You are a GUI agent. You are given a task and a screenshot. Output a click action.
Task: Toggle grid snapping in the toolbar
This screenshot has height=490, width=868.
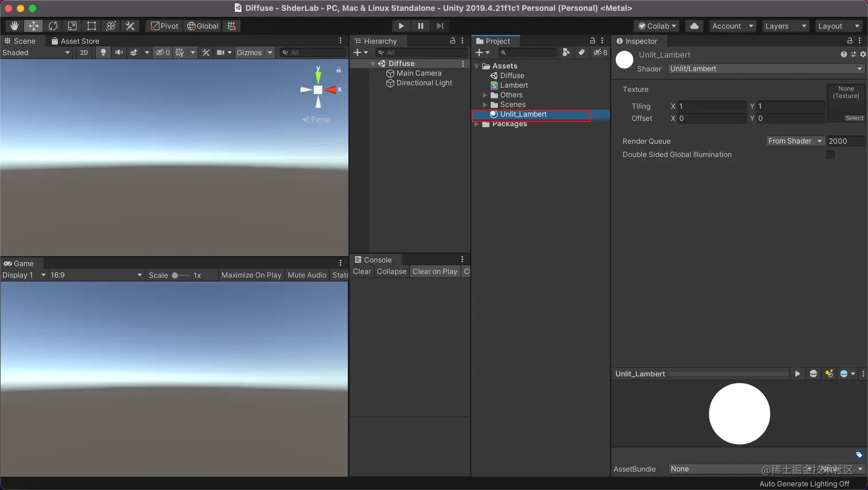(x=231, y=26)
